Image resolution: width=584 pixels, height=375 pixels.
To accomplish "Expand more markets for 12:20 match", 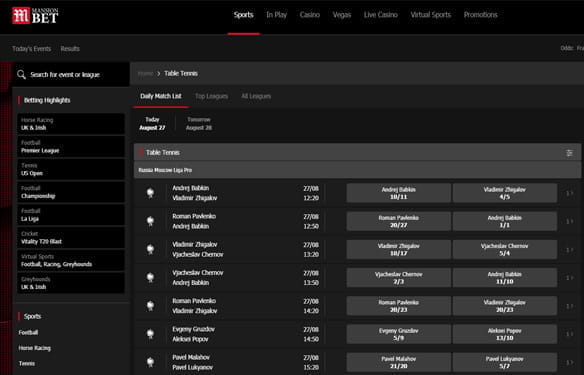I will [569, 193].
